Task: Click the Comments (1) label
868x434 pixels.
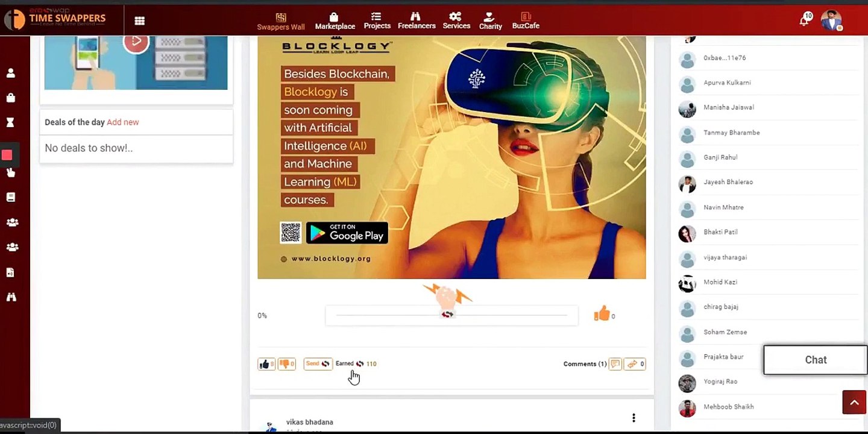Action: point(585,364)
